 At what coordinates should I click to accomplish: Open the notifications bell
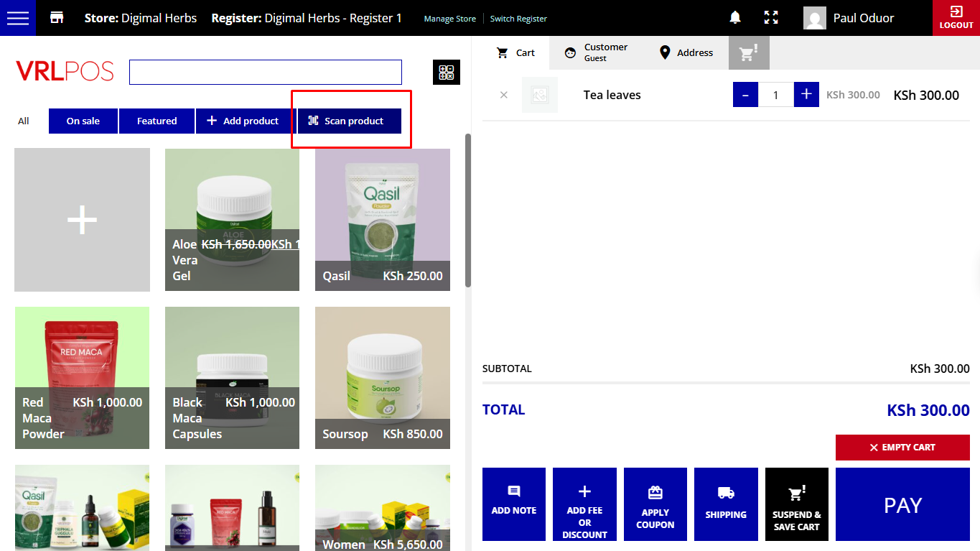(x=735, y=18)
